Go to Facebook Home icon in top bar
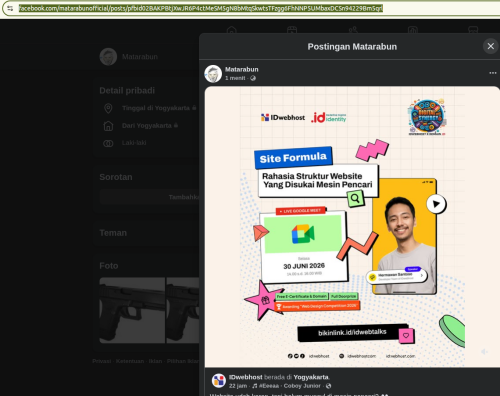Screen dimensions: 500x396 point(231,30)
